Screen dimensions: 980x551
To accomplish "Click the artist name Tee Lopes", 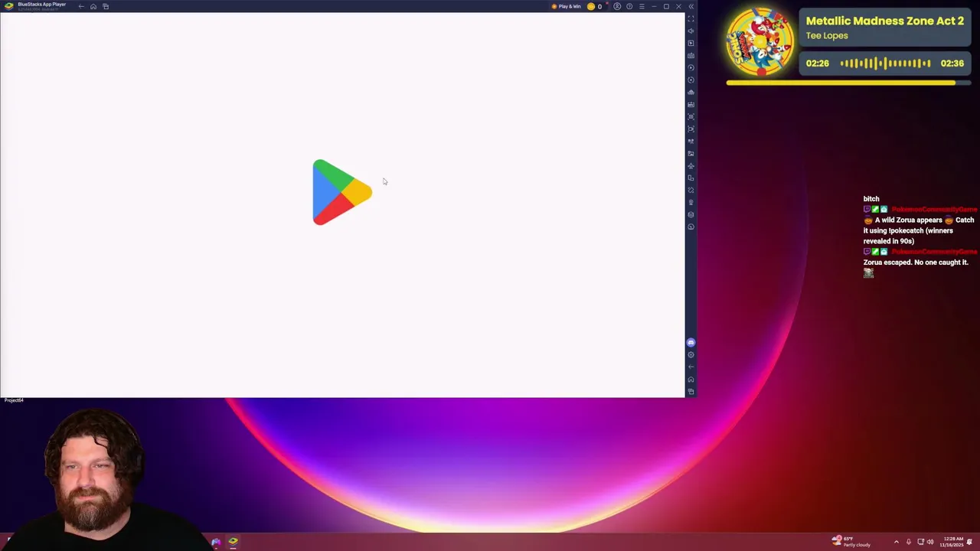I will click(827, 36).
